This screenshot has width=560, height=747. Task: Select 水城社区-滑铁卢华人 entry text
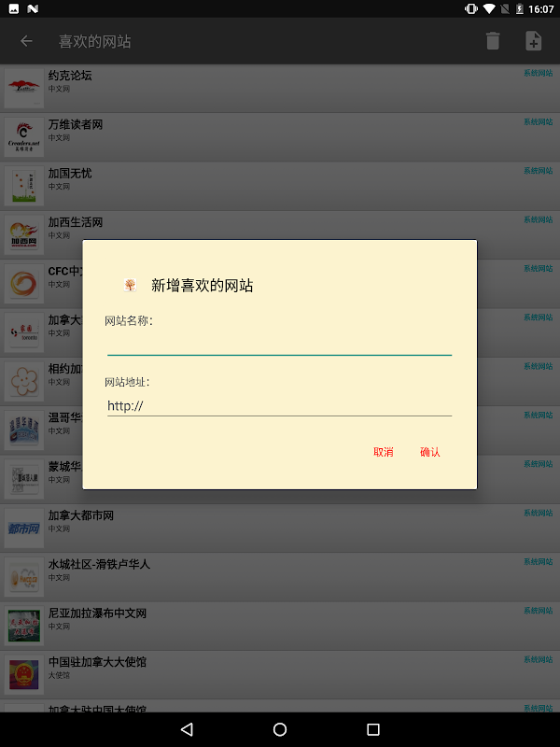coord(99,564)
